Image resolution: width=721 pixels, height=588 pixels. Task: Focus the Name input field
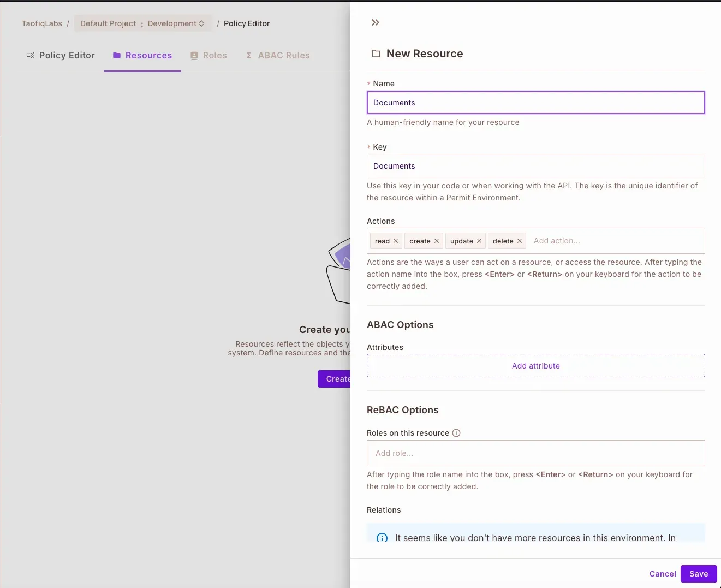pos(535,103)
